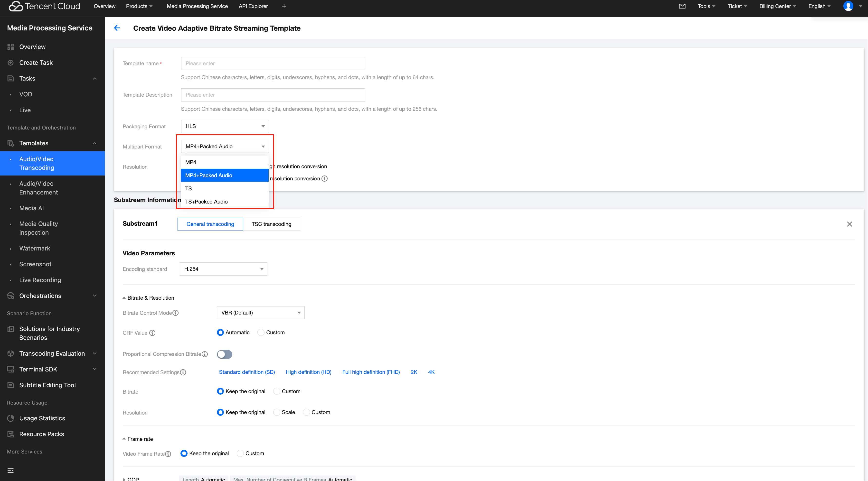The image size is (868, 481).
Task: Switch to the TSC transcoding tab
Action: coord(272,224)
